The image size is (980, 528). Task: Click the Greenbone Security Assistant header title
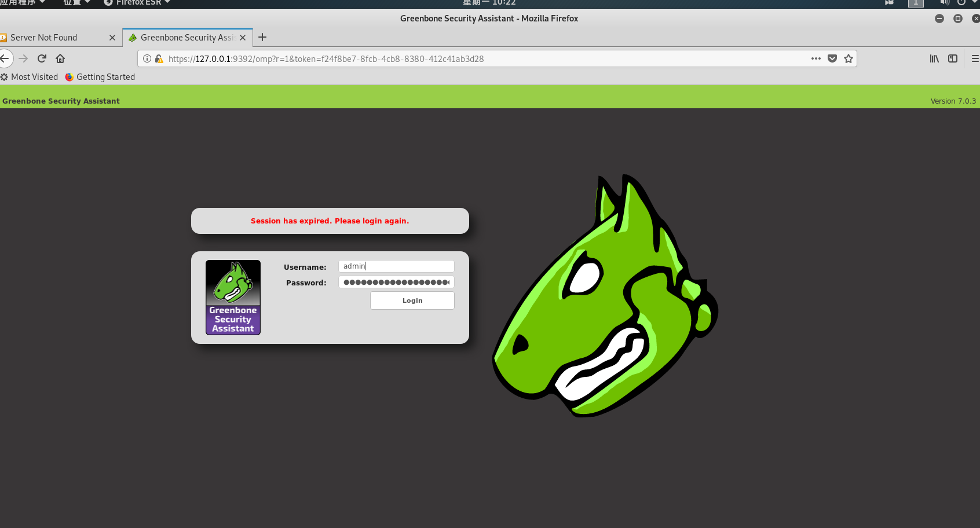pyautogui.click(x=61, y=101)
